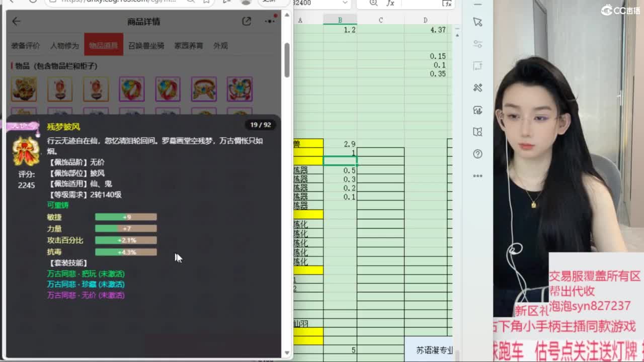Open the chart/image edit icon in the sidebar

coord(477,110)
